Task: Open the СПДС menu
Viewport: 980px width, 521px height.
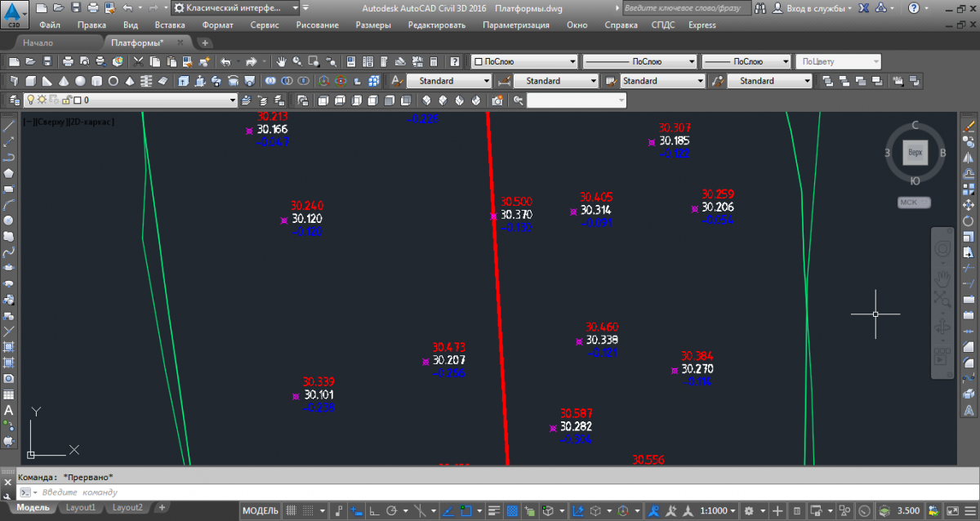Action: 663,24
